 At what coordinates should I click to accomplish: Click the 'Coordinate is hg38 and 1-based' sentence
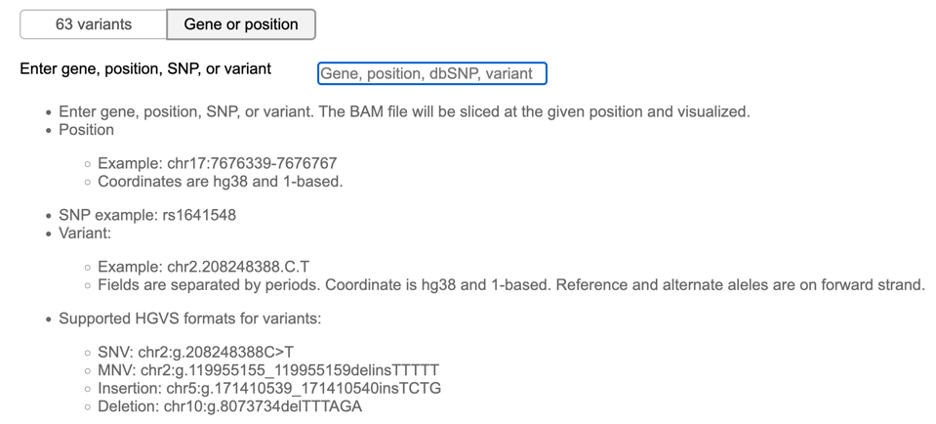[x=460, y=286]
